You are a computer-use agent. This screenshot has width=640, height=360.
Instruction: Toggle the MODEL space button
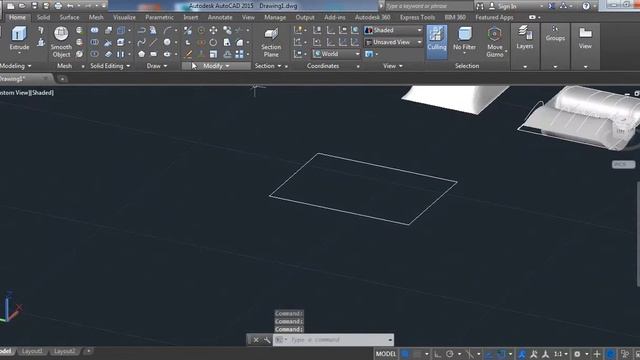(386, 354)
